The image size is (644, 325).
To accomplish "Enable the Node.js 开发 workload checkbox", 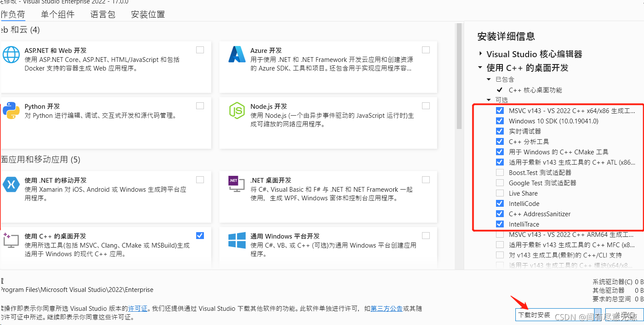I will click(426, 106).
